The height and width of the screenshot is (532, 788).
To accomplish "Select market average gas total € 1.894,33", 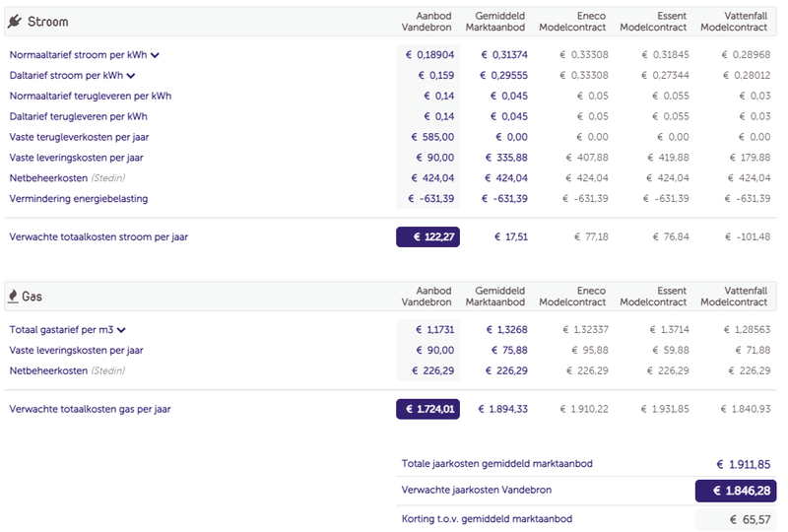I will point(502,409).
